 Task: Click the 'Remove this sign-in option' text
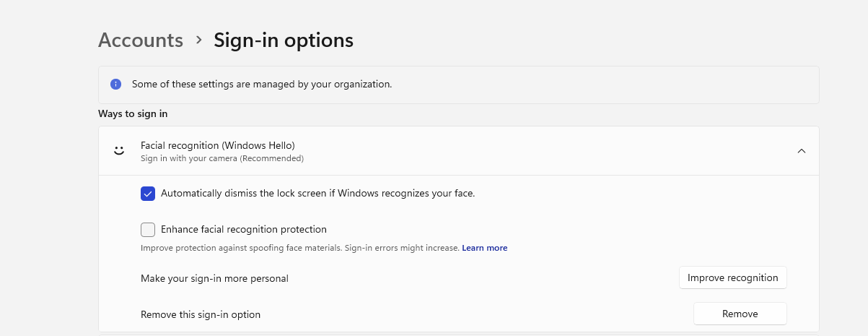(x=200, y=314)
